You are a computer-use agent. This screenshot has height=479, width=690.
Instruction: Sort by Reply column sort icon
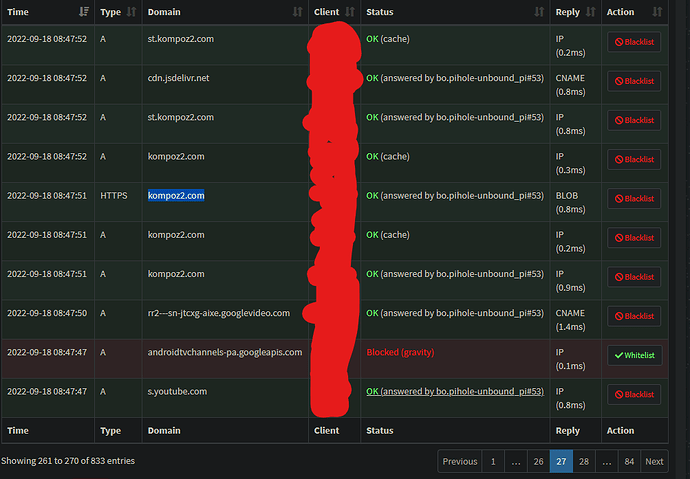click(x=589, y=12)
